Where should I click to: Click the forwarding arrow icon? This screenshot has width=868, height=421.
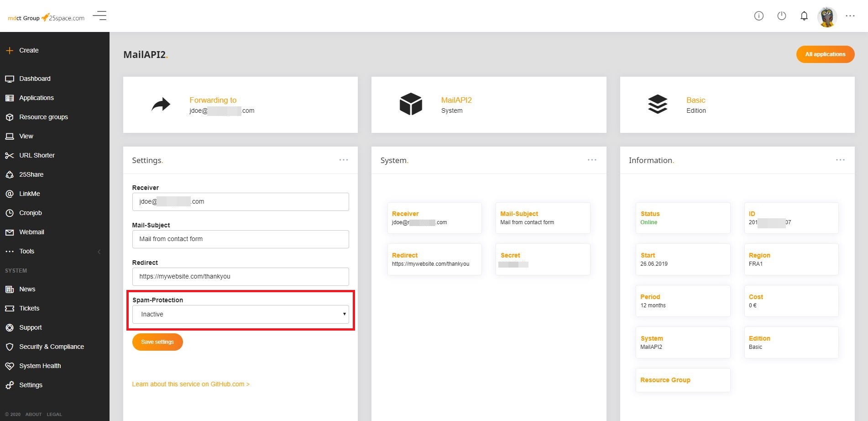click(161, 105)
